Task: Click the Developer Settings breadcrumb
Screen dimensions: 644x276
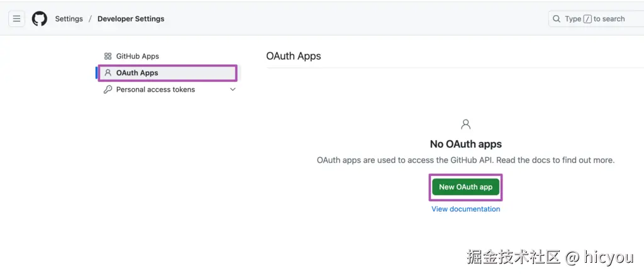Action: [131, 19]
